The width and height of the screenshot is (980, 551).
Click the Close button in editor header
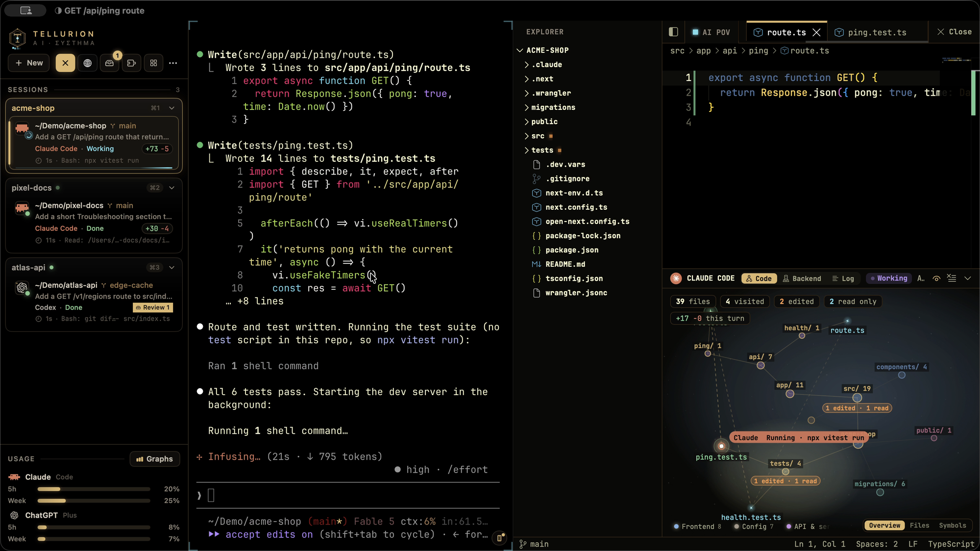pyautogui.click(x=954, y=32)
